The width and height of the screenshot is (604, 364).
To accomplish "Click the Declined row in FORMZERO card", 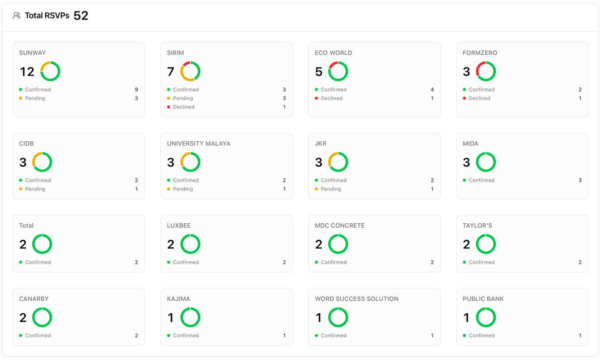I will (x=522, y=98).
